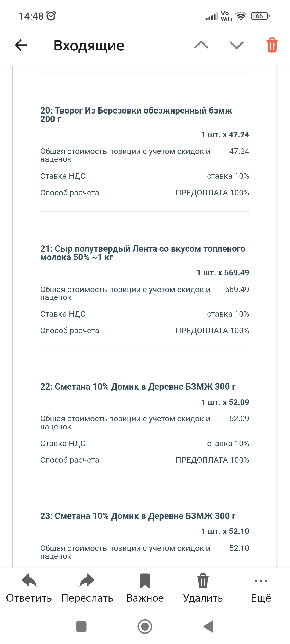Select item 20 Творог Из Березовки title

tap(136, 115)
